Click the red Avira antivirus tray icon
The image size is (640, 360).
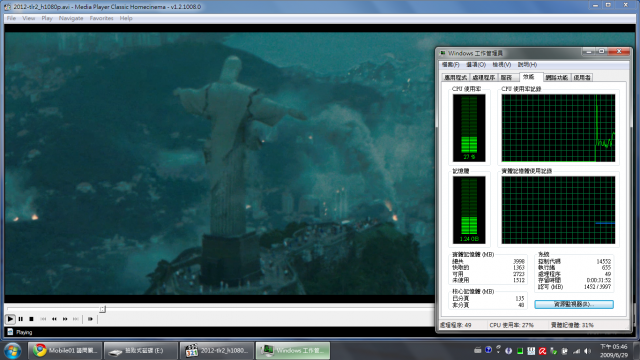(x=542, y=351)
